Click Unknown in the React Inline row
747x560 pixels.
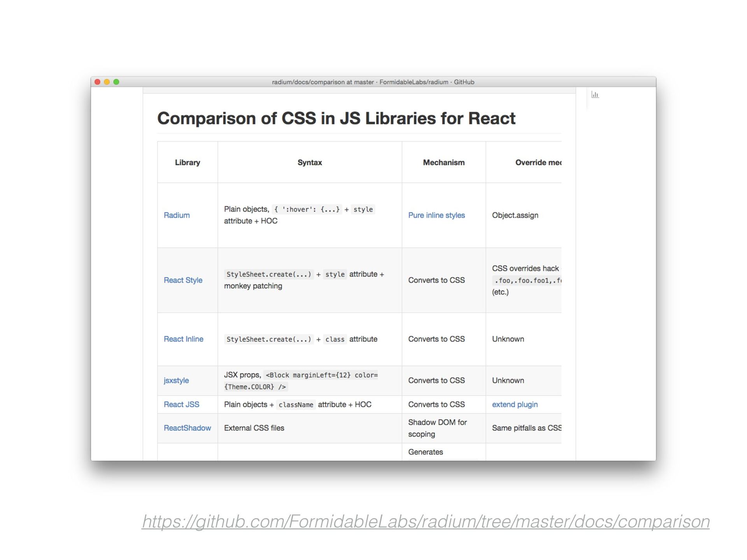pos(508,339)
